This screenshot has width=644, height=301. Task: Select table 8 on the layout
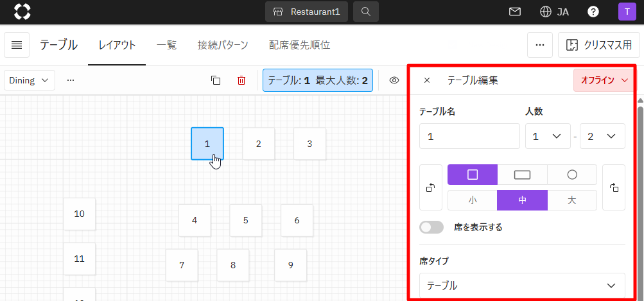tap(233, 265)
